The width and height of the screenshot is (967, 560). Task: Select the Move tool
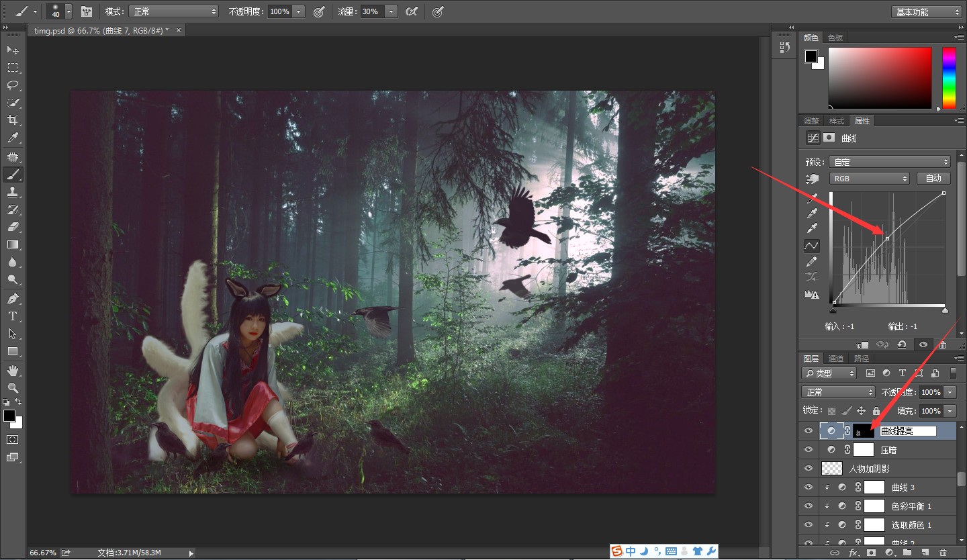coord(13,50)
